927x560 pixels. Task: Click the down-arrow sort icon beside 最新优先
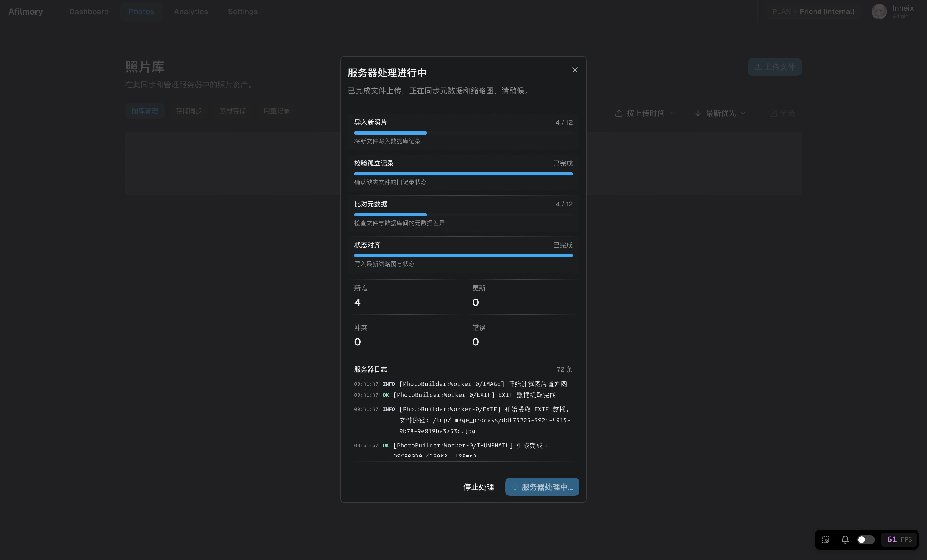[x=697, y=113]
